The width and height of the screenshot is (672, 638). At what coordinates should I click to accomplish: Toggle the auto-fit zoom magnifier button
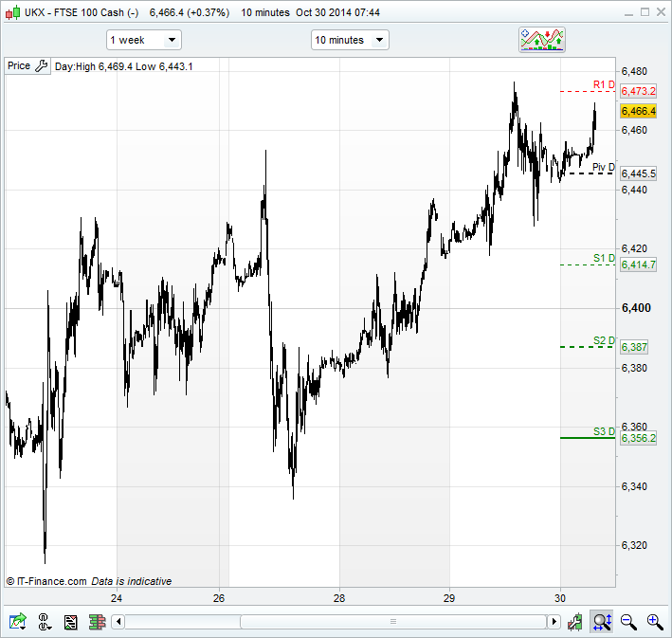click(601, 622)
